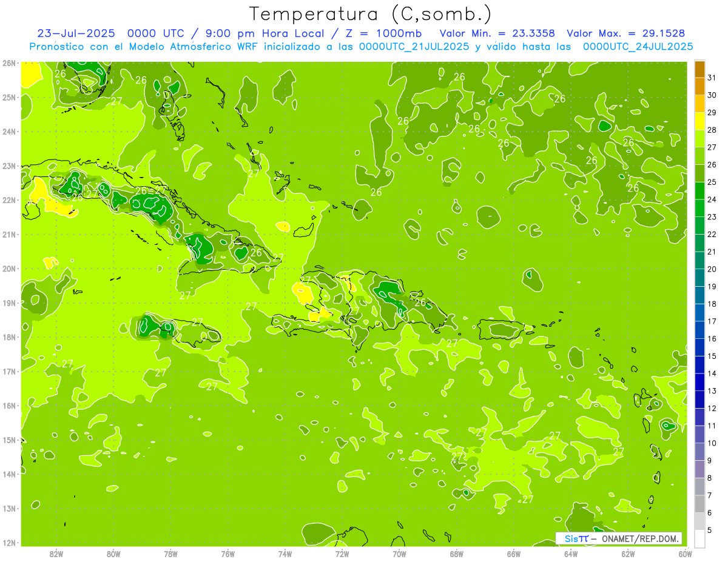Click the '70W' longitude axis label

click(399, 554)
